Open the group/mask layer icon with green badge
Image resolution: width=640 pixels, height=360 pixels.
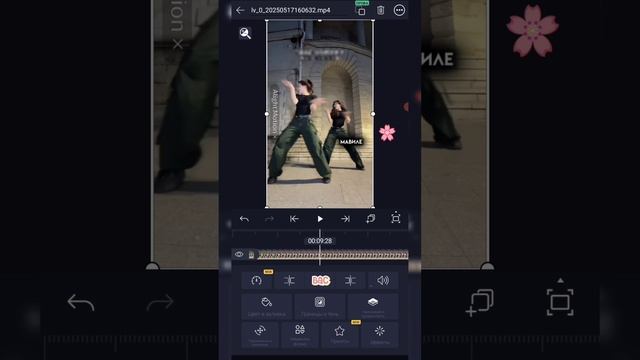pyautogui.click(x=362, y=10)
